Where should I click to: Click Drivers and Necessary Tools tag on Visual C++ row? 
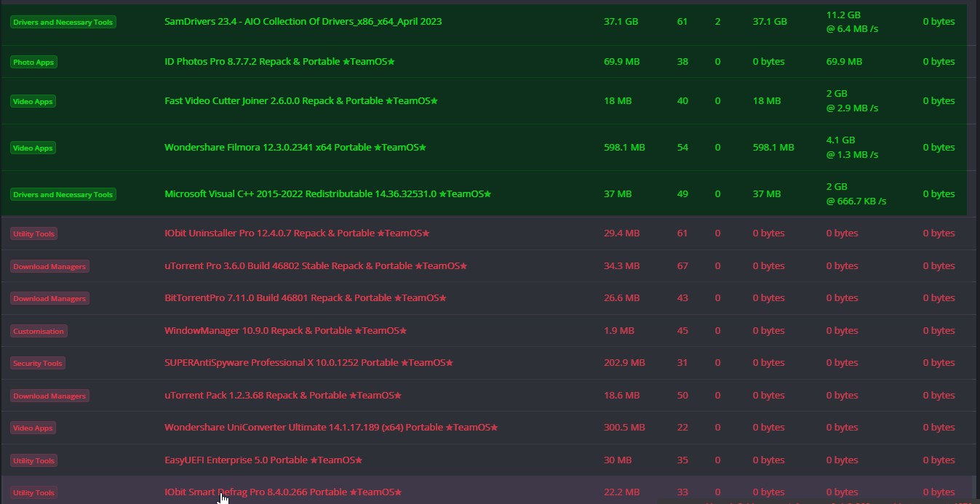coord(63,195)
